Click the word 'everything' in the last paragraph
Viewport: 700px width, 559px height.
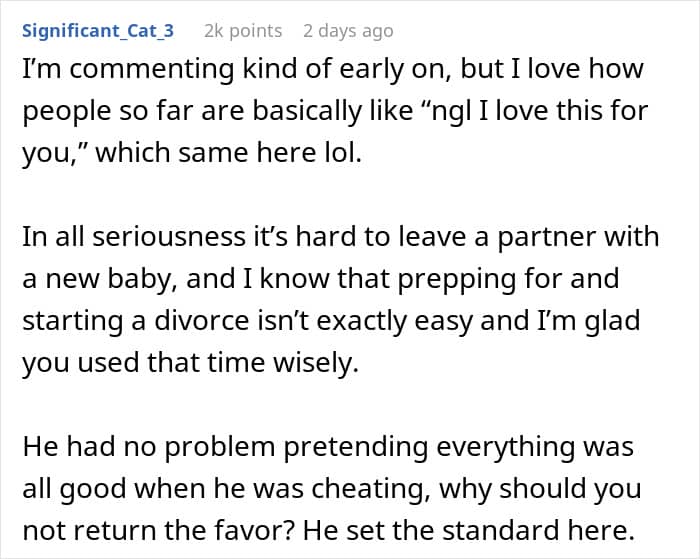click(505, 446)
